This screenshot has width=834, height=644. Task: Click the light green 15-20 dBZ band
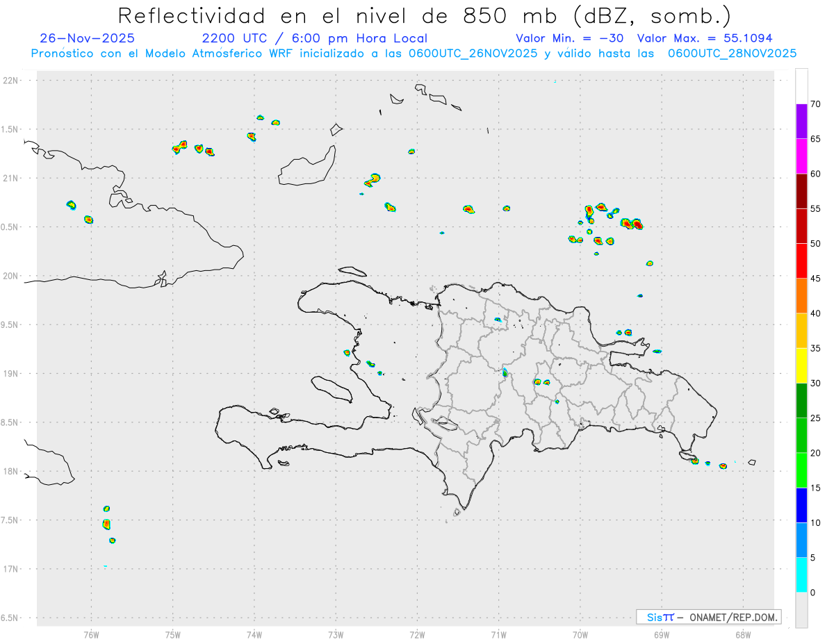(x=801, y=470)
